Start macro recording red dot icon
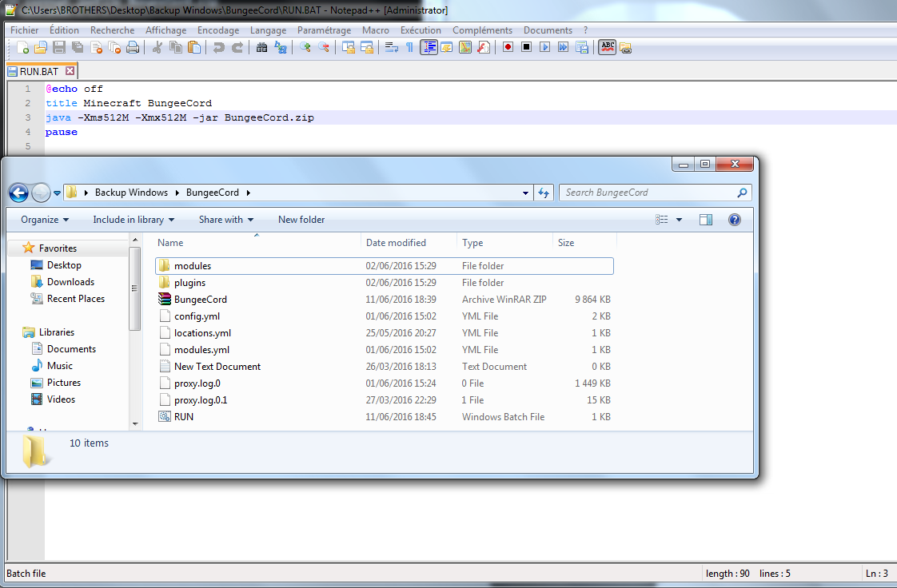This screenshot has height=588, width=897. tap(508, 47)
